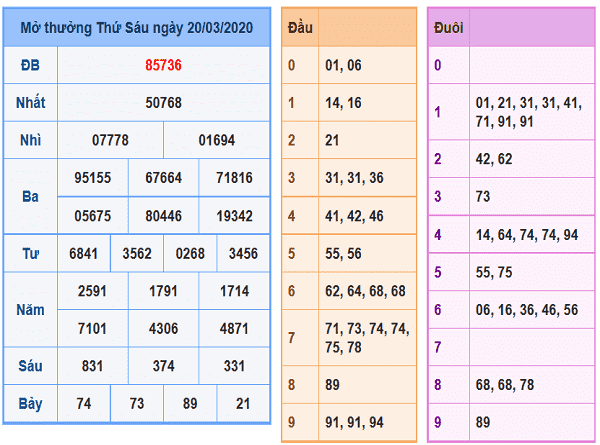Select Tư prize number 3562
This screenshot has height=445, width=600.
(x=137, y=253)
